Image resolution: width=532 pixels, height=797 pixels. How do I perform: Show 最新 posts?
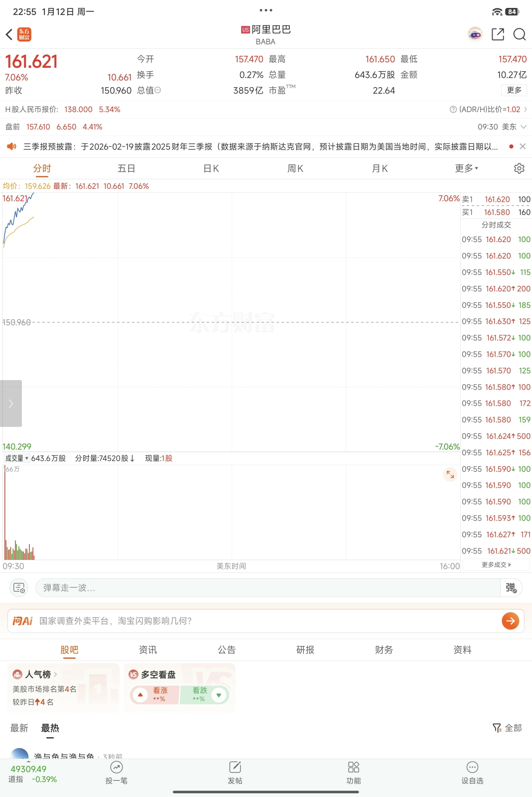(19, 728)
